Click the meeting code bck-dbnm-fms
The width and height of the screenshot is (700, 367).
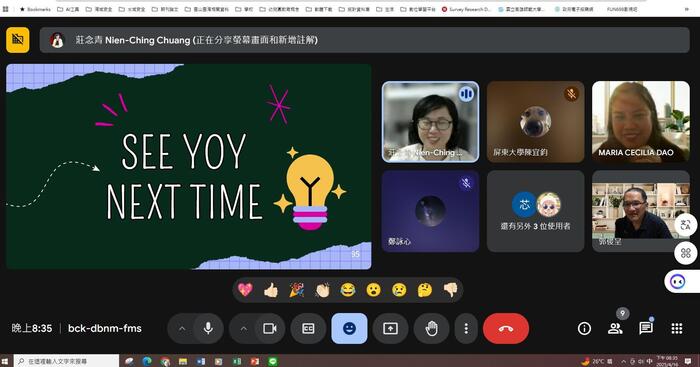click(x=104, y=329)
